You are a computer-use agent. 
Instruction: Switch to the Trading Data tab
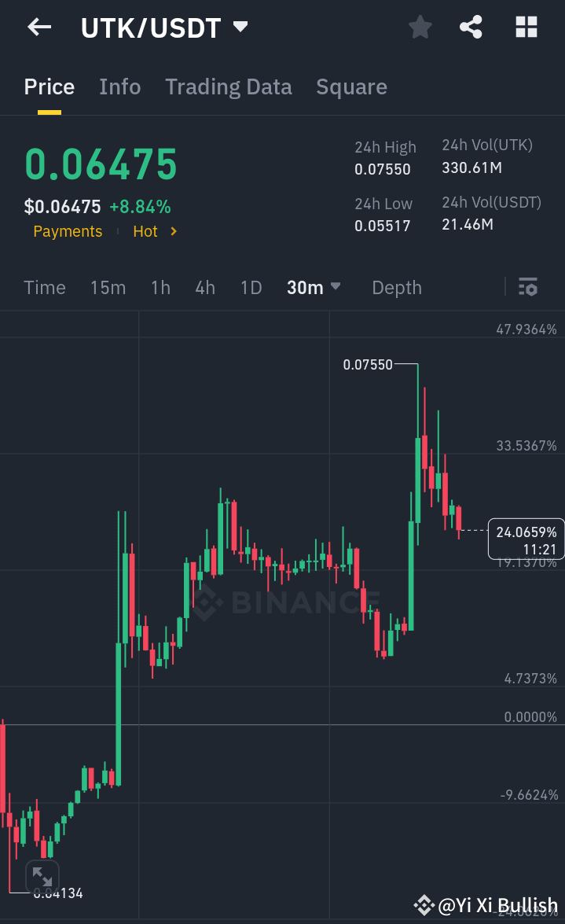[x=228, y=87]
